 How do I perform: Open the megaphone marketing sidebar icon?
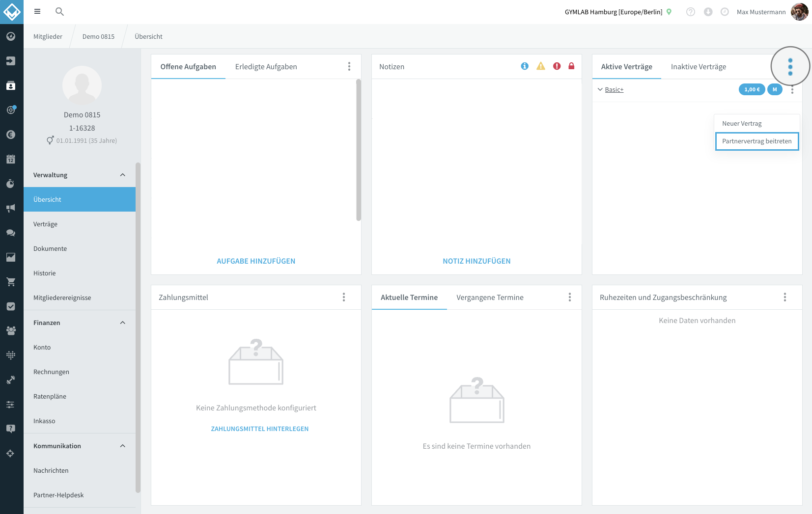11,208
